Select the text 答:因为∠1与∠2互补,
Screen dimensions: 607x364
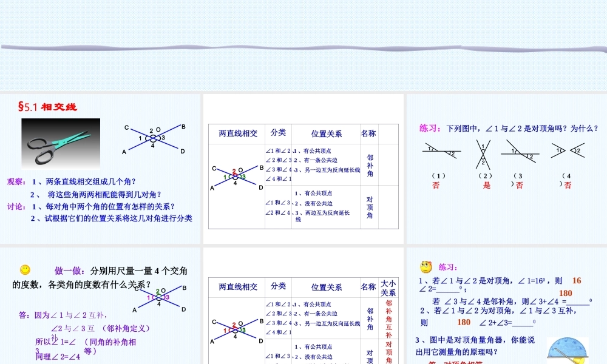click(63, 315)
